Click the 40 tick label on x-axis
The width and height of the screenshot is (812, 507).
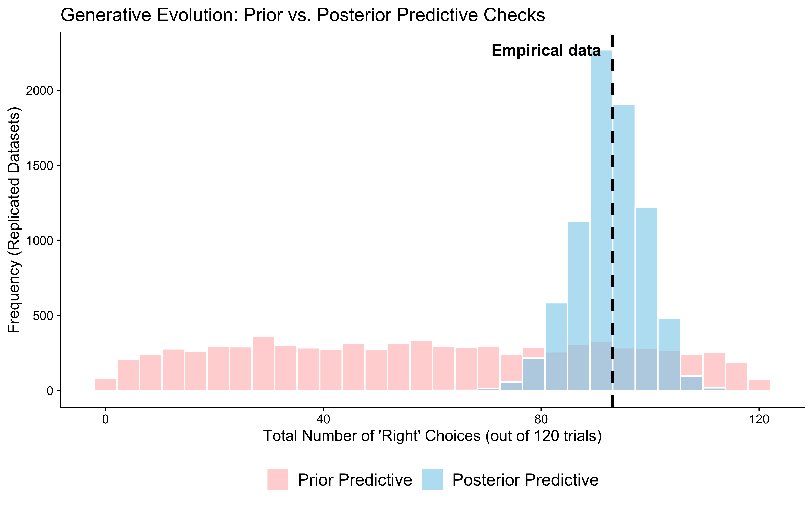pyautogui.click(x=323, y=419)
